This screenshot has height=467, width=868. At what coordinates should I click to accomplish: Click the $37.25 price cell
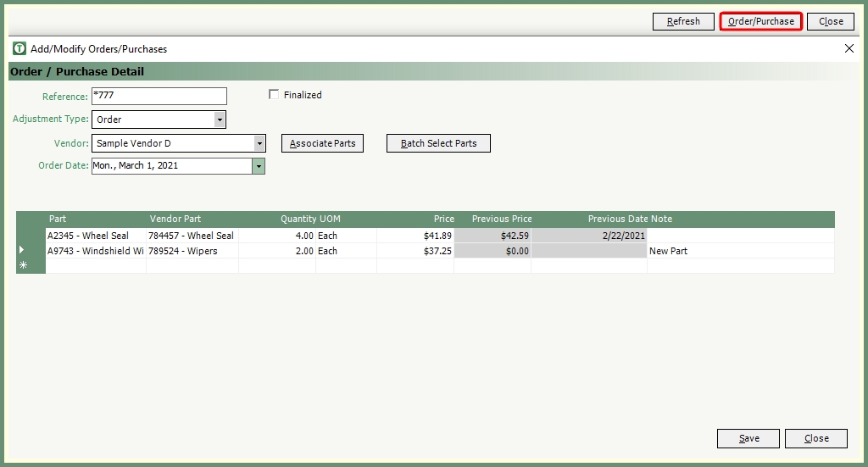pyautogui.click(x=415, y=251)
